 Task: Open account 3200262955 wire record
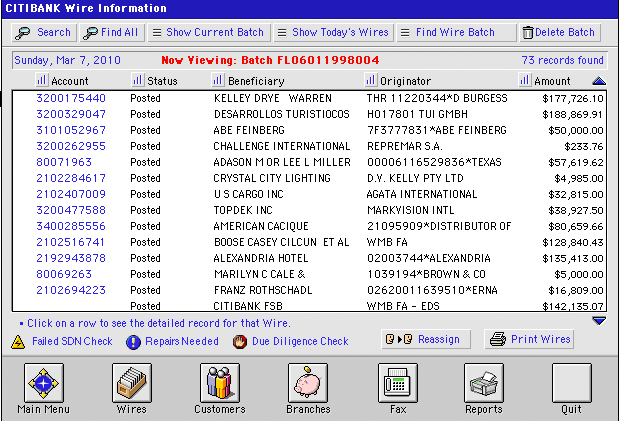coord(71,146)
